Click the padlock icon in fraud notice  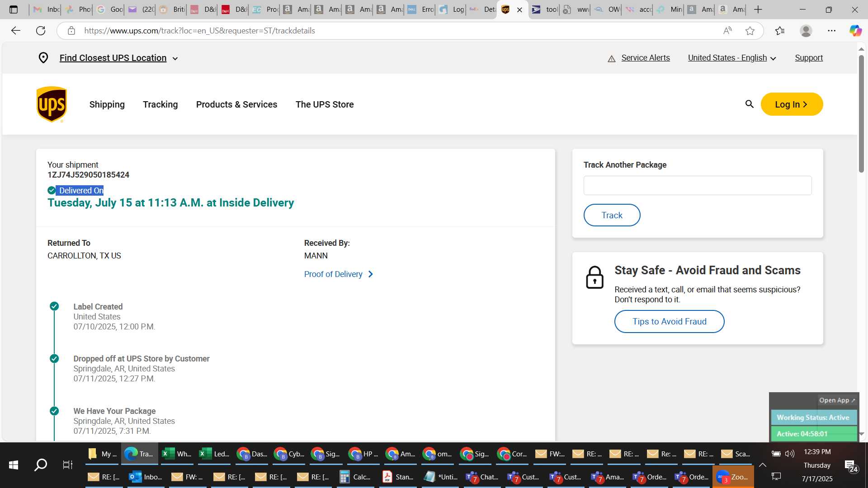click(x=594, y=277)
